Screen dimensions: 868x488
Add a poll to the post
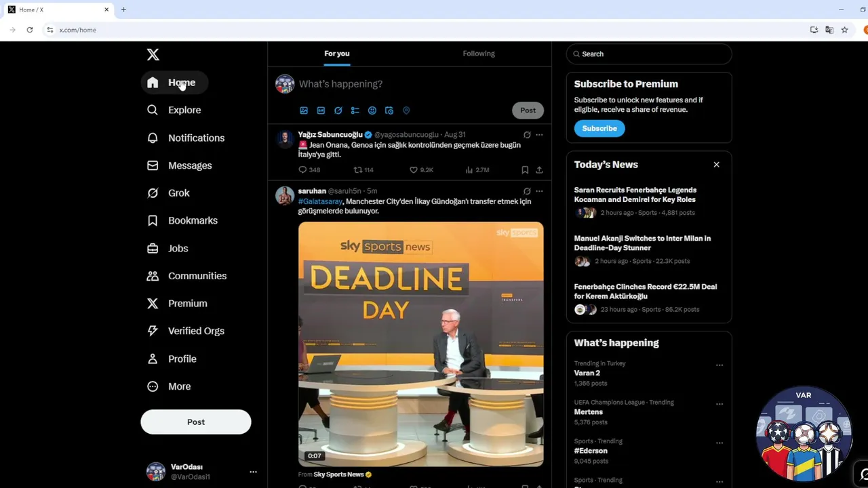[x=355, y=110]
